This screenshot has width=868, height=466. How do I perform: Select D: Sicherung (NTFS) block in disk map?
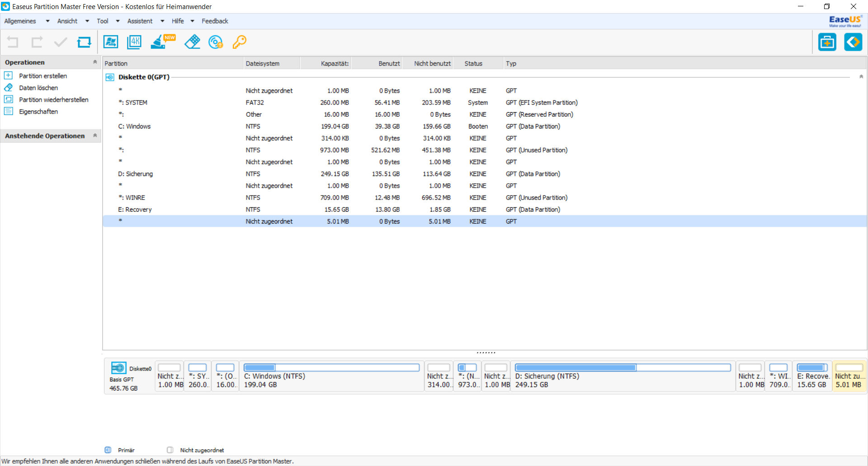point(623,376)
